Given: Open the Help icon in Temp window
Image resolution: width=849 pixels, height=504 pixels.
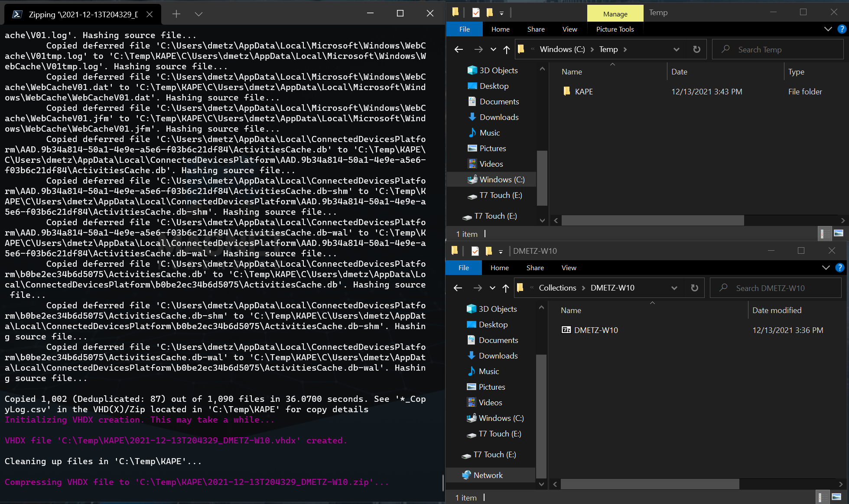Looking at the screenshot, I should tap(842, 29).
